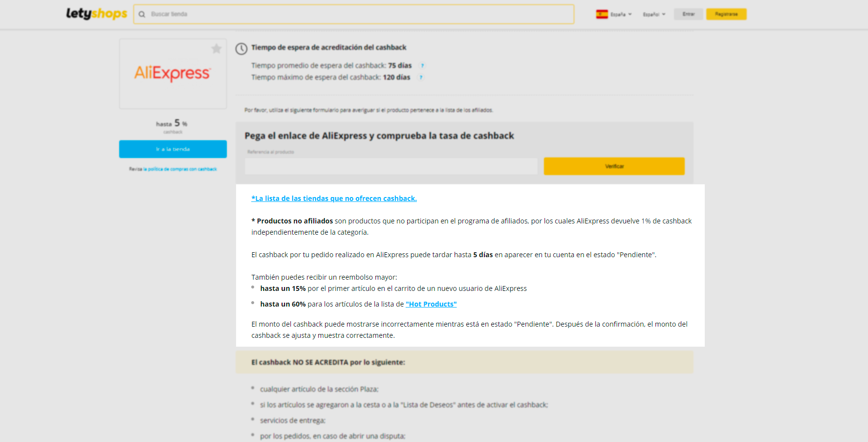Click the LetyShops logo
This screenshot has height=442, width=868.
pos(96,14)
